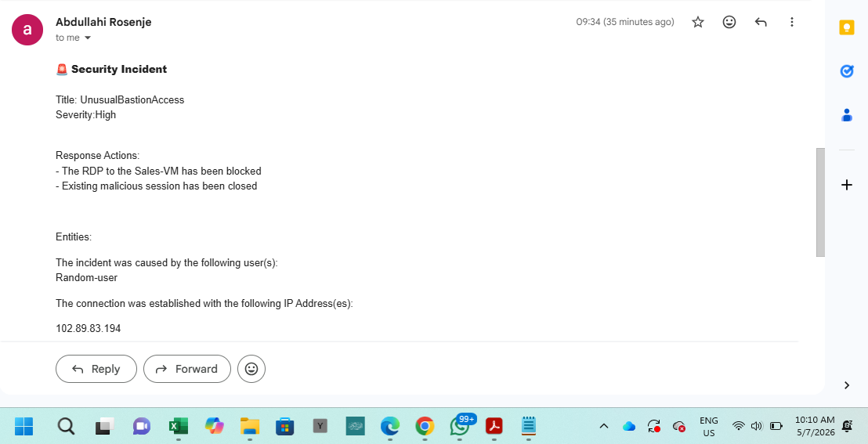Click the "Random-user" text

[x=86, y=278]
